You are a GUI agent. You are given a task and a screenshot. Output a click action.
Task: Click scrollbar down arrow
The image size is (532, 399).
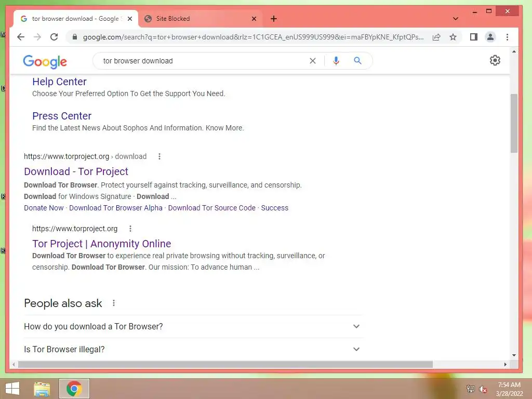(x=514, y=355)
